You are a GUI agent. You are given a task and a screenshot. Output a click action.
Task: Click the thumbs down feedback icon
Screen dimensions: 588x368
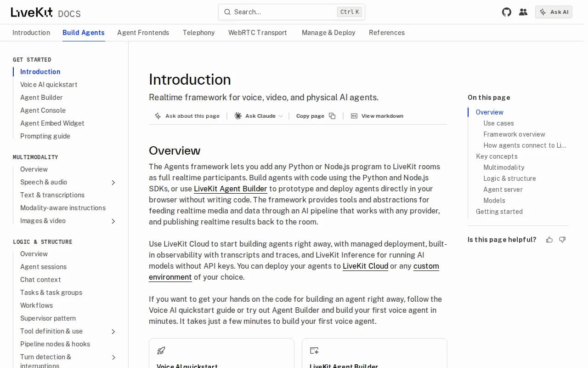pos(562,240)
